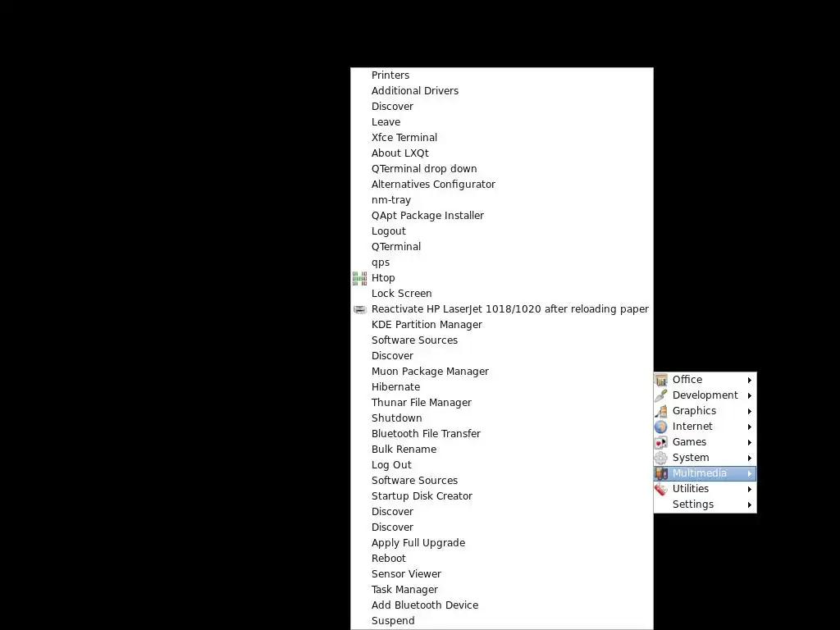This screenshot has width=840, height=630.
Task: Choose the two-word Log Out entry
Action: [x=502, y=464]
